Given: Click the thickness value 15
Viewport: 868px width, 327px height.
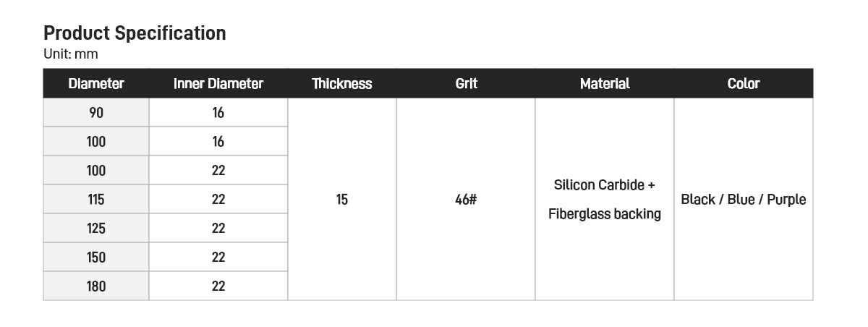Looking at the screenshot, I should pos(342,200).
